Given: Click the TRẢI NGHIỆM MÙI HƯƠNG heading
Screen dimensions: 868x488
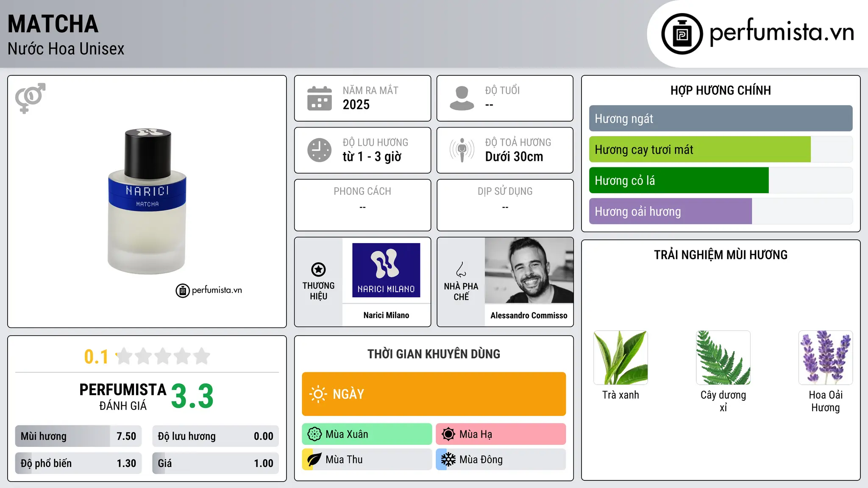Looking at the screenshot, I should 721,255.
